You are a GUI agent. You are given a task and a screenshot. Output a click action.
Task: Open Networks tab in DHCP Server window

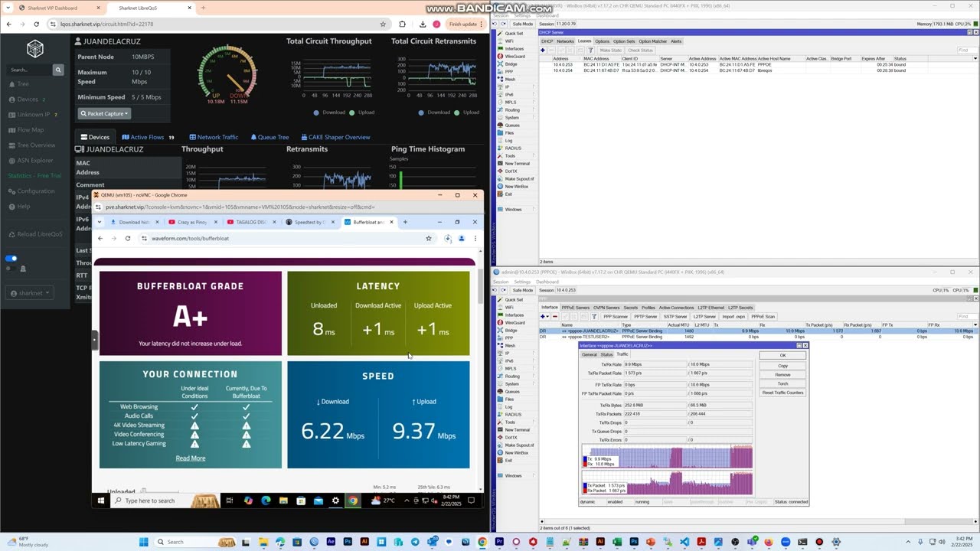point(565,41)
